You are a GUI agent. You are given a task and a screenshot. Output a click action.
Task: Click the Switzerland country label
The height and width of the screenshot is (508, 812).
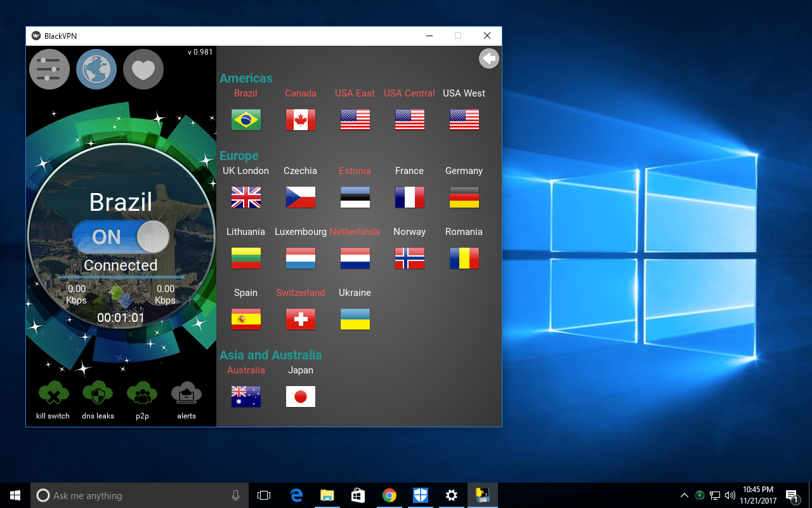pos(300,293)
